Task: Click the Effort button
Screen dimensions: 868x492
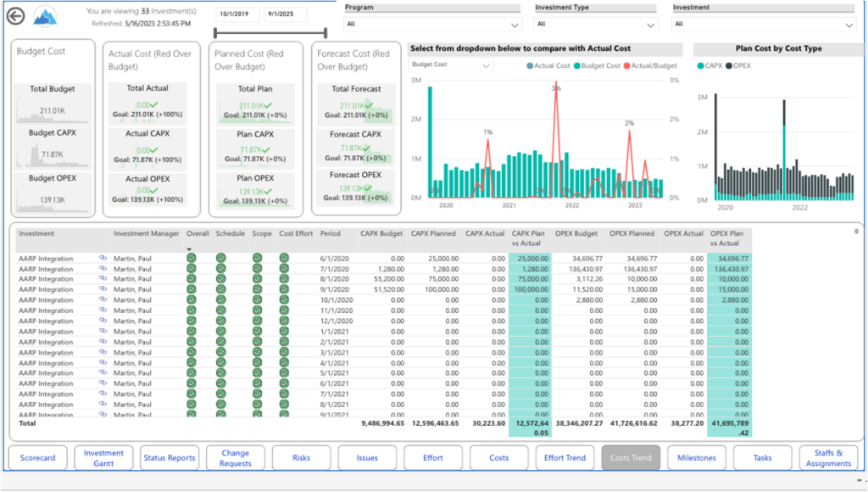Action: (x=433, y=458)
